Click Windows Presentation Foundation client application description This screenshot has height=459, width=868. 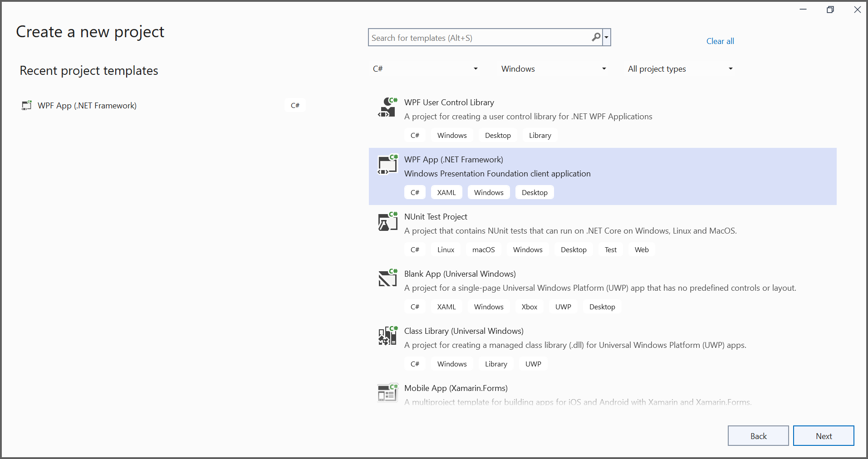tap(497, 174)
